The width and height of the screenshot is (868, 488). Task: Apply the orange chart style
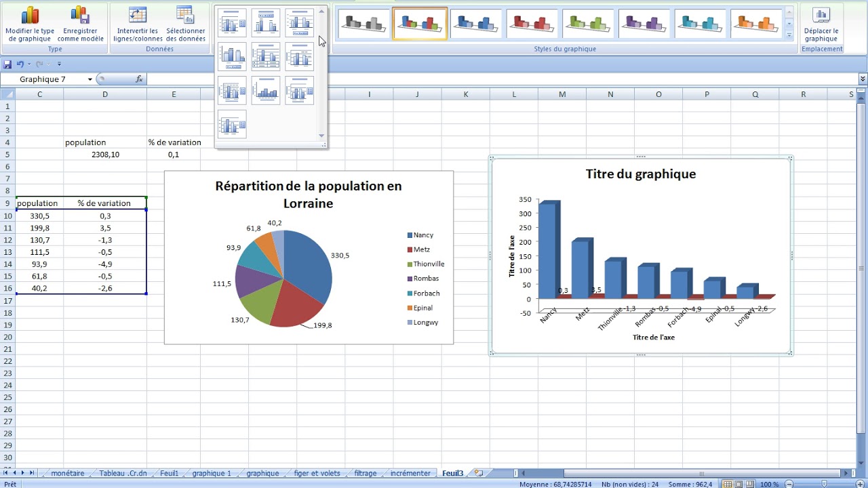pos(757,23)
